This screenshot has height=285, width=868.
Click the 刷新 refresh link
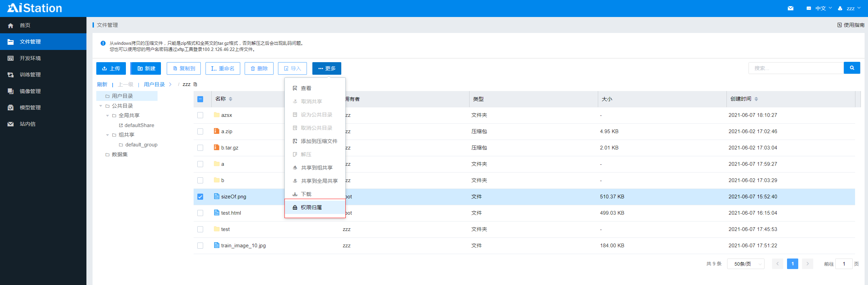click(102, 84)
